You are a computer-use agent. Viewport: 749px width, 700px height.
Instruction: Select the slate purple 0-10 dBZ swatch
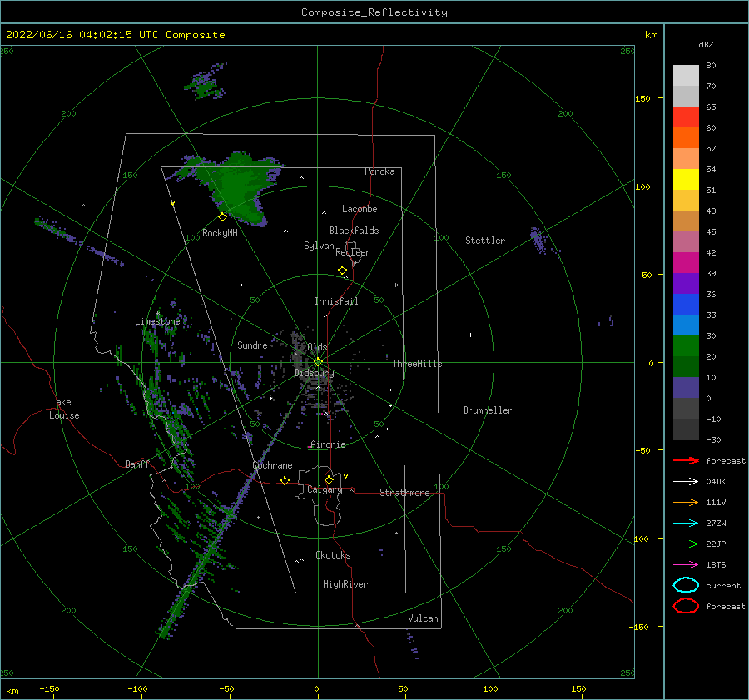tap(686, 388)
